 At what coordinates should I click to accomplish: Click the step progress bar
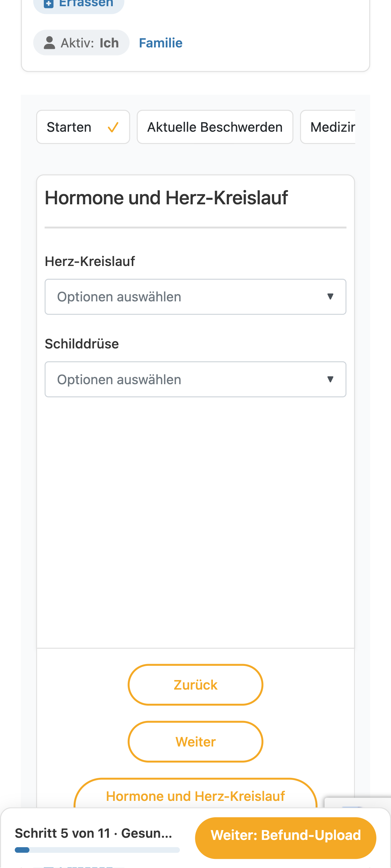coord(97,850)
